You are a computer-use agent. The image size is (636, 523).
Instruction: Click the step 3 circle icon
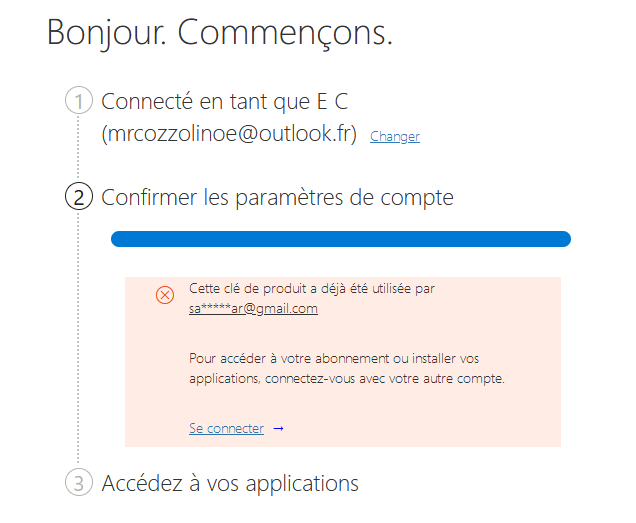point(78,483)
